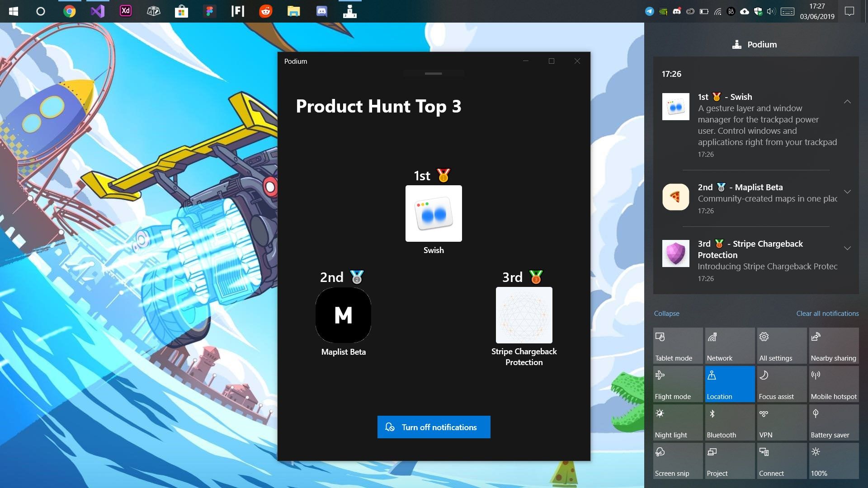Click the Maplist Beta icon in Podium
Screen dimensions: 868x488
[343, 314]
